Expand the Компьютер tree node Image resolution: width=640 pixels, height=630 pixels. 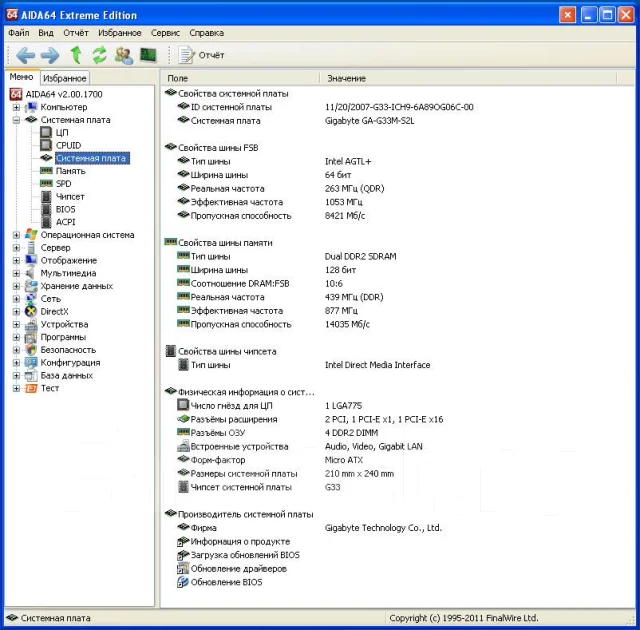coord(16,107)
